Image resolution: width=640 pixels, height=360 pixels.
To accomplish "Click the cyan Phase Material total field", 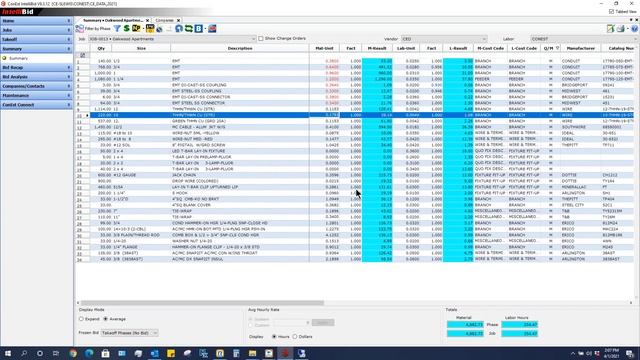I will (465, 324).
